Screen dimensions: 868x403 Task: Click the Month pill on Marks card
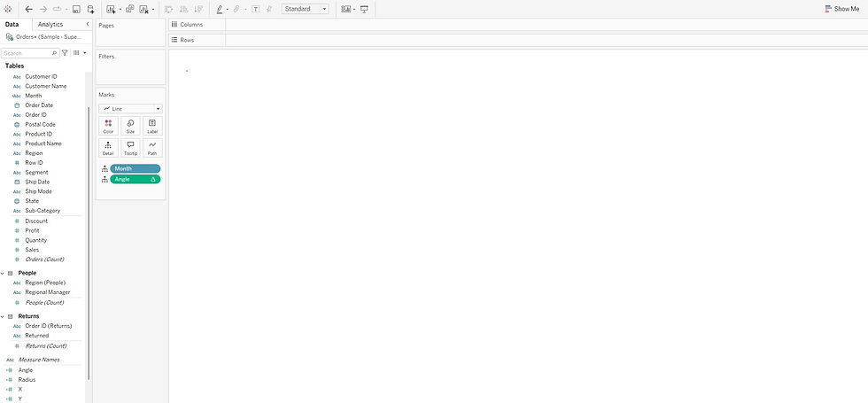(x=135, y=169)
